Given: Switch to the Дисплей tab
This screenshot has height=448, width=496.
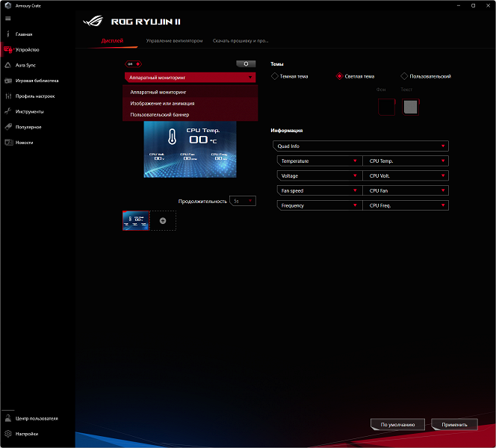Looking at the screenshot, I should coord(112,41).
